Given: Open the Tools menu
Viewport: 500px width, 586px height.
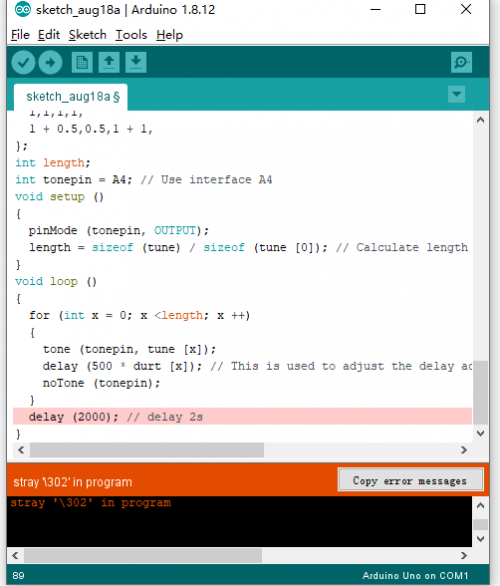Looking at the screenshot, I should point(131,35).
